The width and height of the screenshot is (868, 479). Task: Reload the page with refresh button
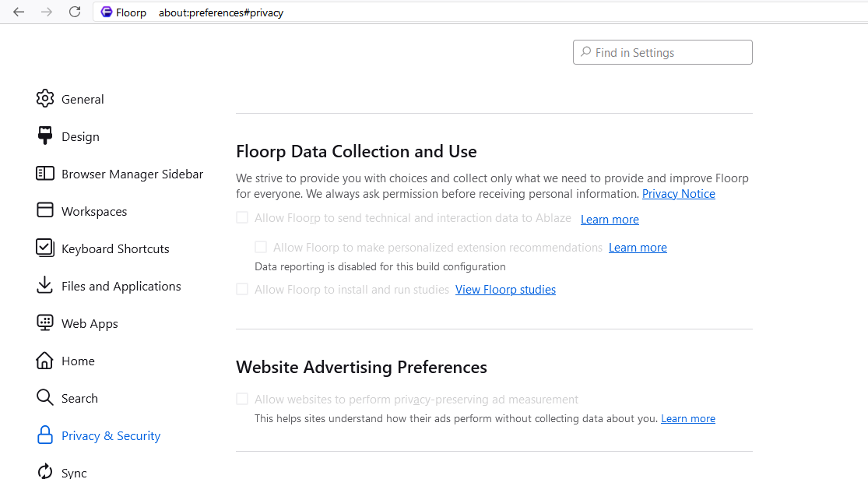[x=75, y=12]
